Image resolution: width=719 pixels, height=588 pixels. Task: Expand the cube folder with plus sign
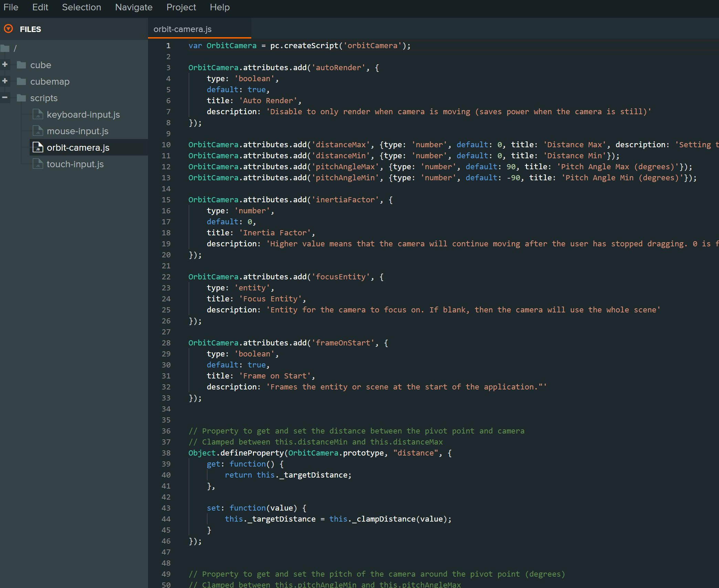coord(5,65)
